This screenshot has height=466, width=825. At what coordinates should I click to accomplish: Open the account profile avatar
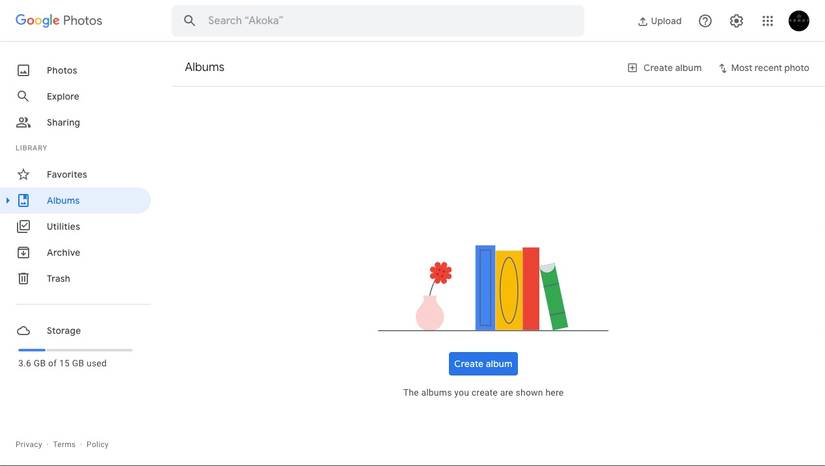(x=799, y=21)
